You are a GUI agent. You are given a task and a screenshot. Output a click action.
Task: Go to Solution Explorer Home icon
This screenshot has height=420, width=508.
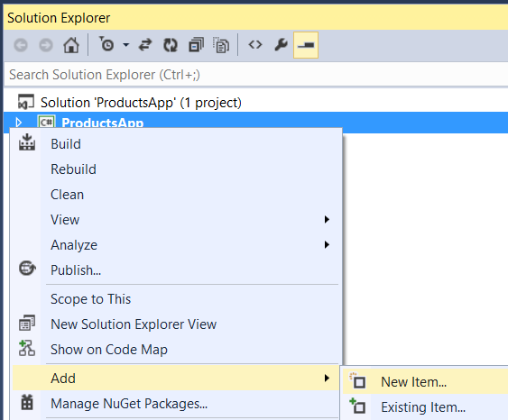71,45
